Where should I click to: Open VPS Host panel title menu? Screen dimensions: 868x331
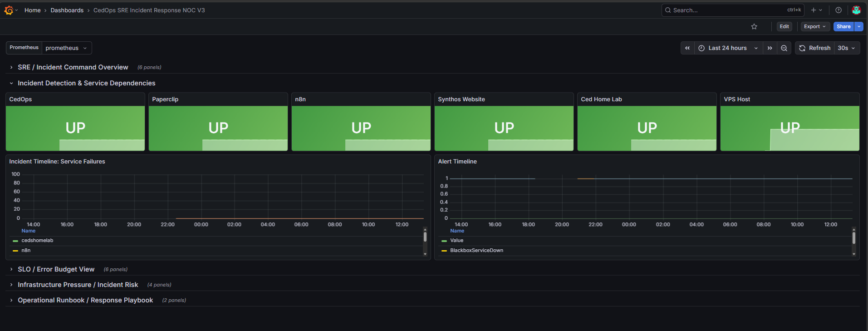pos(737,99)
